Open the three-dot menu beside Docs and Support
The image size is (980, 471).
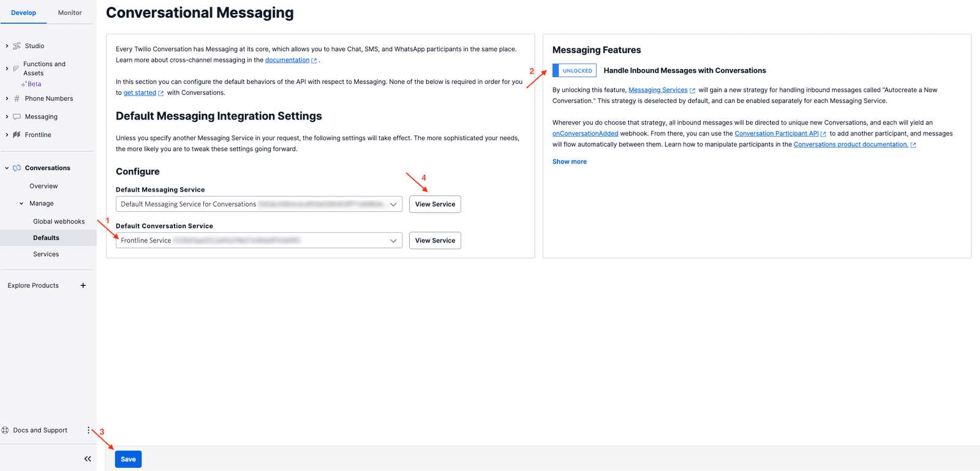[88, 431]
